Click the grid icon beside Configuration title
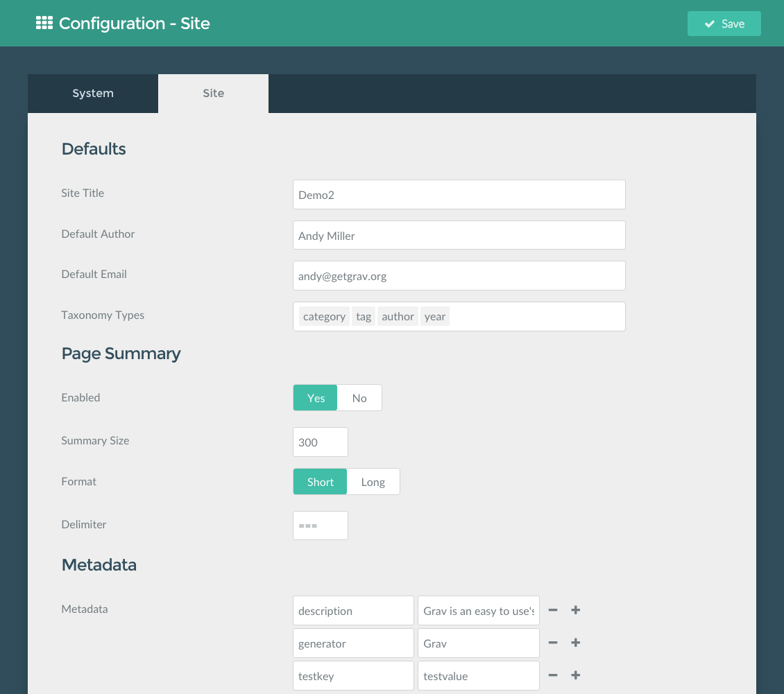Screen dimensions: 784x694 pos(44,23)
